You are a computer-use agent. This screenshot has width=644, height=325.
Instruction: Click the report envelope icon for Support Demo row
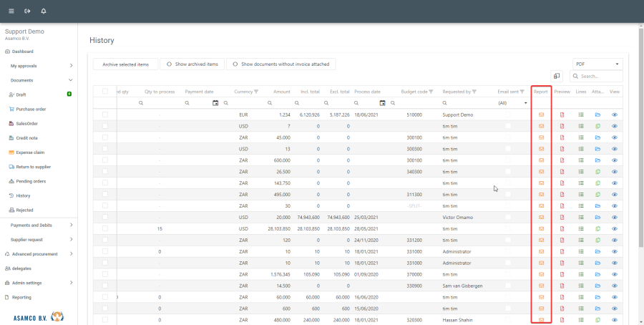542,115
